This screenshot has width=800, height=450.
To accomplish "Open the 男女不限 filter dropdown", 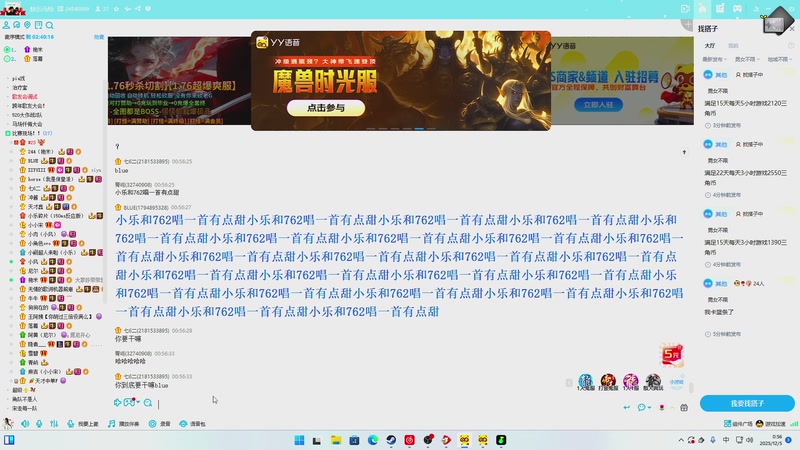I will pos(747,60).
